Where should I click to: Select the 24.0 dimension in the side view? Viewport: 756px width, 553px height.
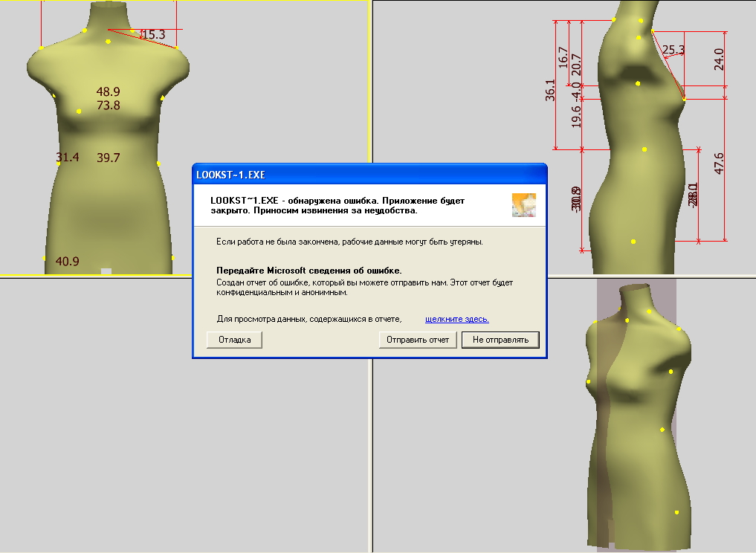(x=718, y=59)
